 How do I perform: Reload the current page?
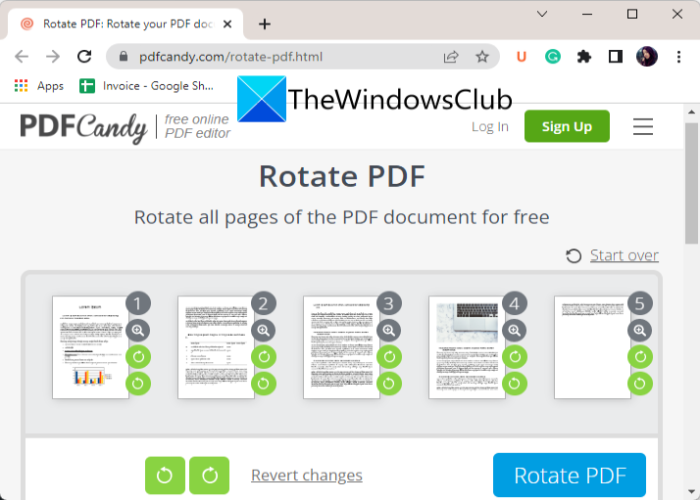(x=84, y=57)
